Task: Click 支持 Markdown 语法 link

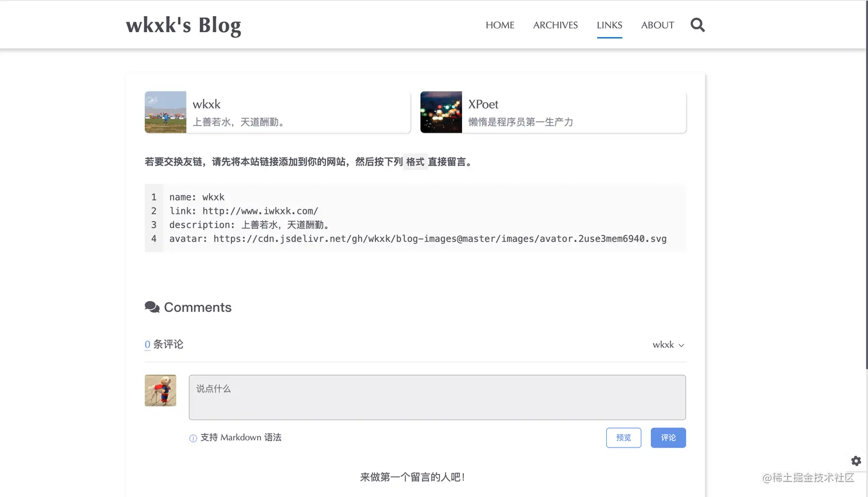Action: pyautogui.click(x=241, y=438)
